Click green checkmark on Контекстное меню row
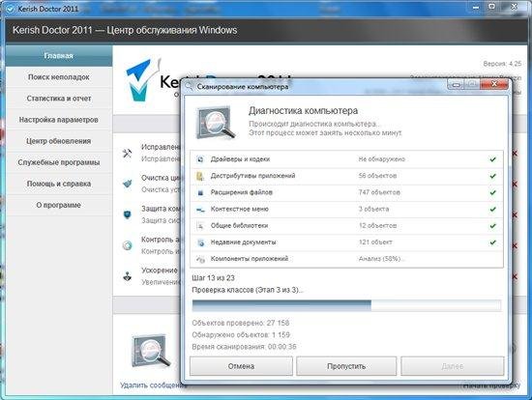The width and height of the screenshot is (532, 400). point(493,209)
